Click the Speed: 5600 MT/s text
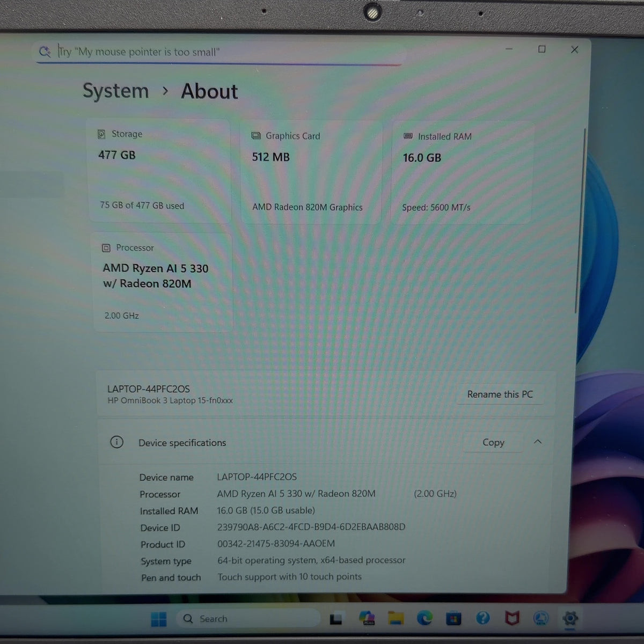This screenshot has width=644, height=644. click(x=436, y=208)
